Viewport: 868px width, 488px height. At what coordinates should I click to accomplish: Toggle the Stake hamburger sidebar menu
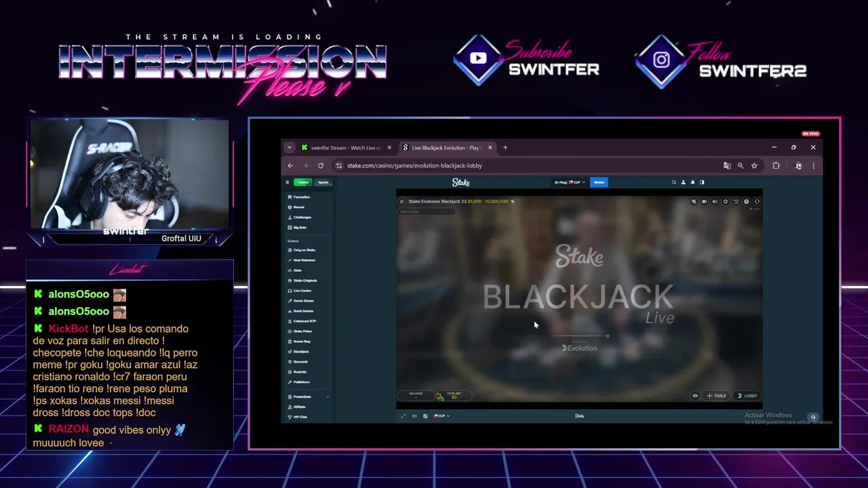coord(287,182)
